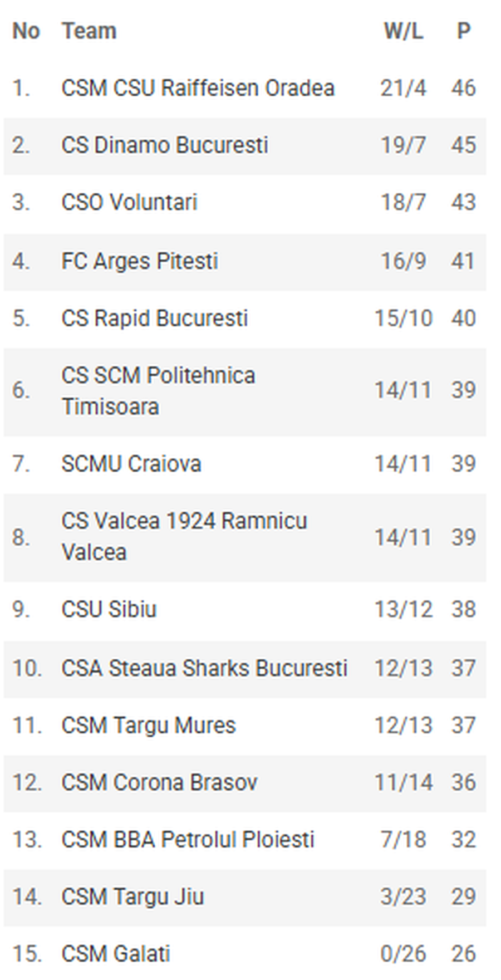501x980 pixels.
Task: Select the SCMU Craiova team
Action: (x=131, y=464)
